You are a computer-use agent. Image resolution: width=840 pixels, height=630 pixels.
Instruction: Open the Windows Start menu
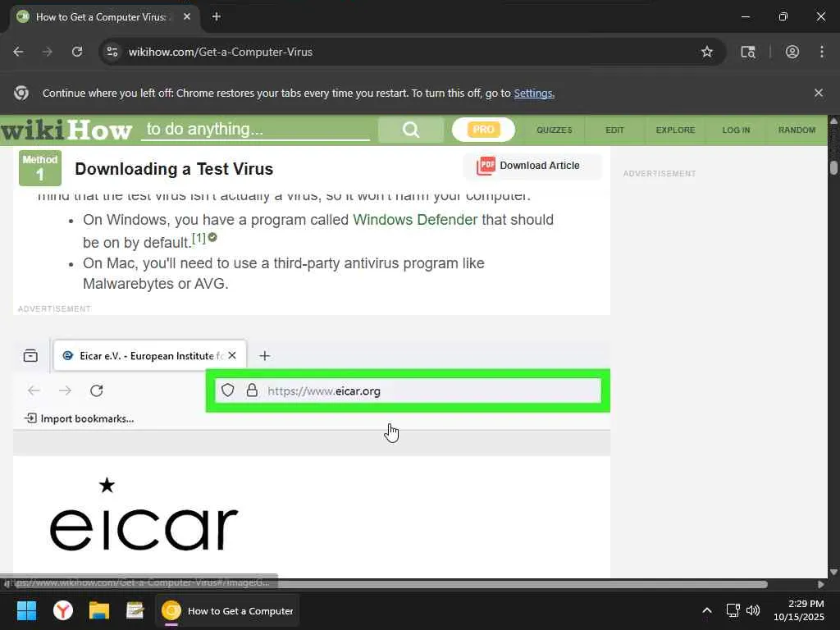click(x=26, y=610)
